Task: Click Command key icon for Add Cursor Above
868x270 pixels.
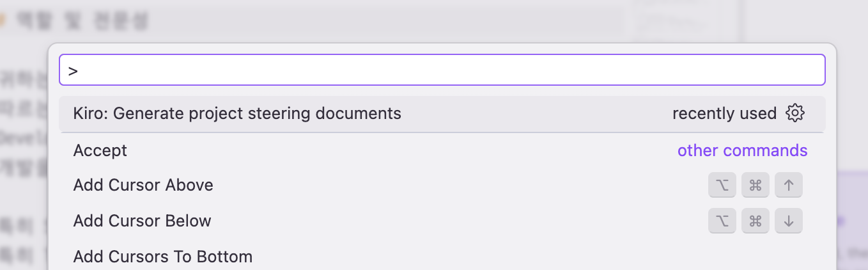Action: 756,186
